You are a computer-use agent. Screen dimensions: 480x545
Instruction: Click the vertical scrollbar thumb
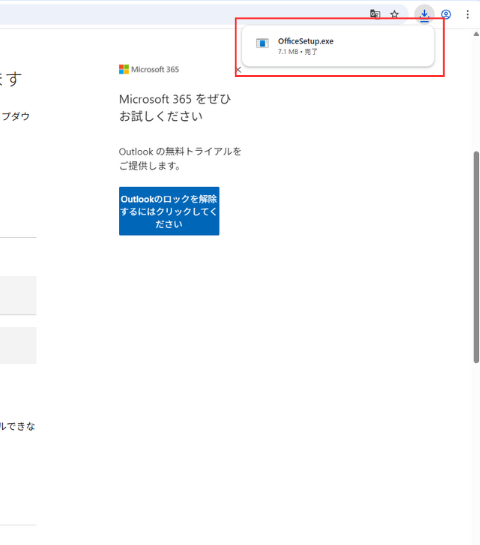click(476, 257)
